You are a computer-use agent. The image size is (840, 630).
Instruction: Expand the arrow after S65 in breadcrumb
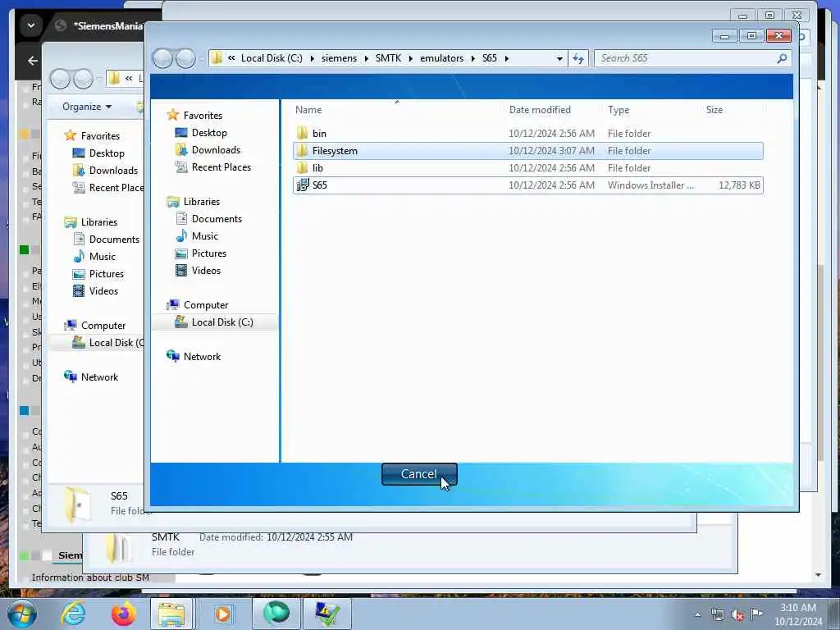pos(507,58)
